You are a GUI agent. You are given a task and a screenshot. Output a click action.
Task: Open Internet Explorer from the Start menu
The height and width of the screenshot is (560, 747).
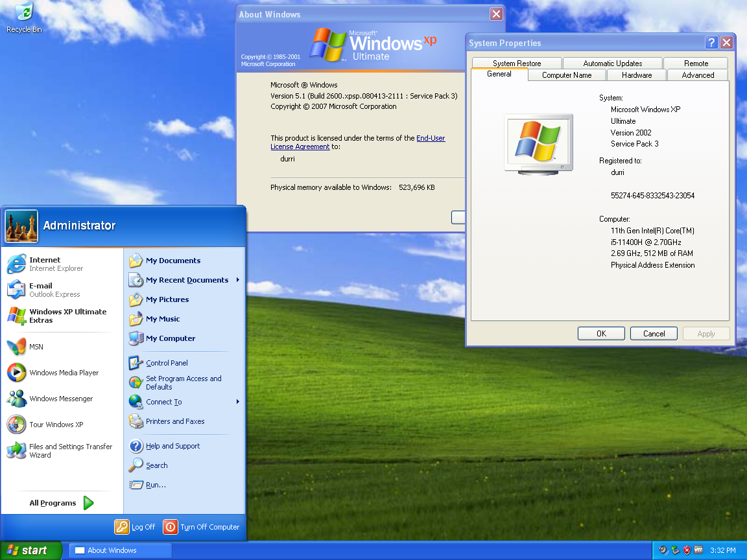pos(45,264)
